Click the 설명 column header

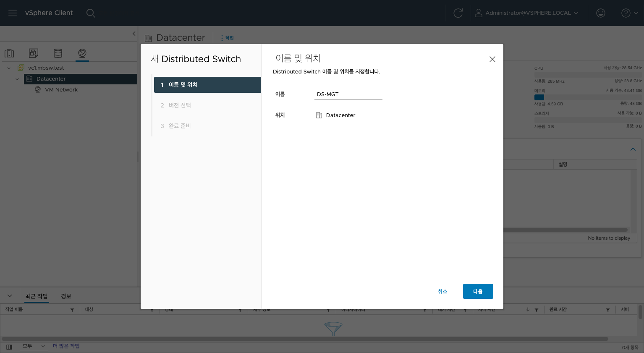(x=563, y=165)
